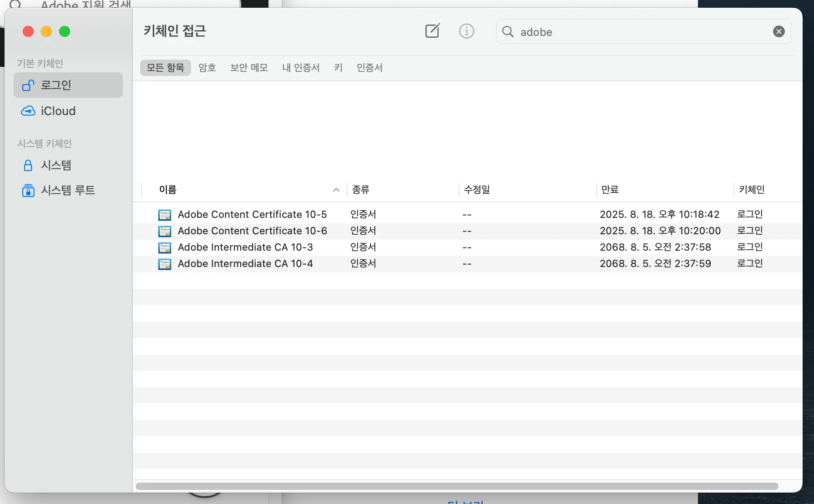Screen dimensions: 814x504
Task: Click certificate icon of Adobe Intermediate CA 10-4
Action: click(x=165, y=264)
